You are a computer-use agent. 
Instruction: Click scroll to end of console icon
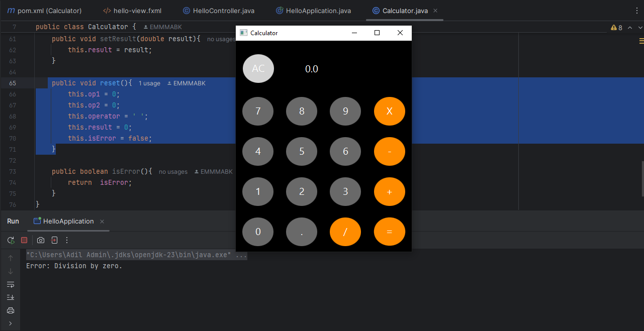click(11, 297)
